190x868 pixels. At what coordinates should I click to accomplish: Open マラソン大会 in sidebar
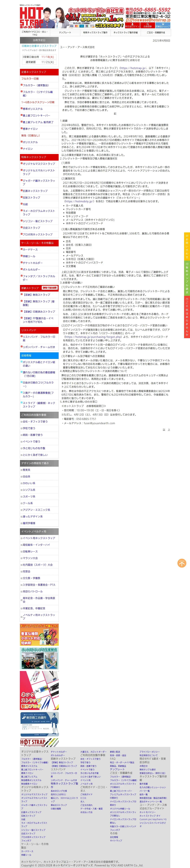coord(30,558)
